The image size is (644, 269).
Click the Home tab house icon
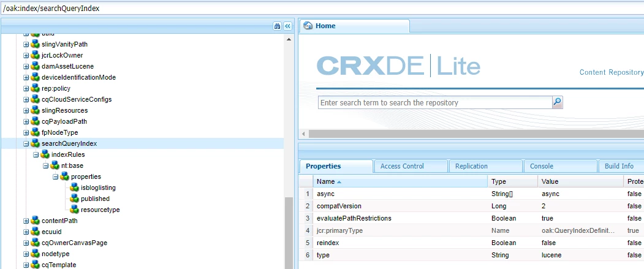click(308, 26)
